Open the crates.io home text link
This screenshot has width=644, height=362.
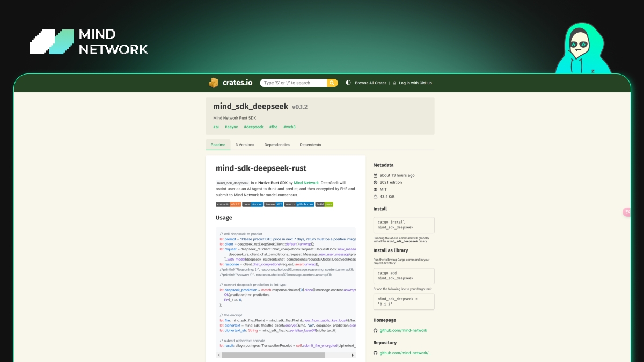coord(238,83)
